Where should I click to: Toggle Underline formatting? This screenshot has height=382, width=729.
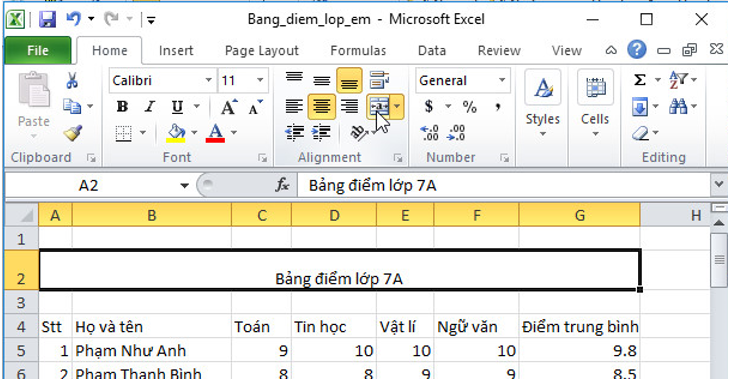click(177, 107)
